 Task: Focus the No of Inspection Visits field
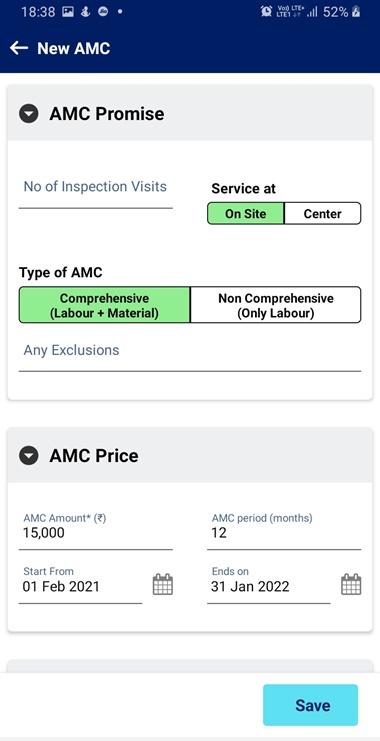click(x=95, y=191)
